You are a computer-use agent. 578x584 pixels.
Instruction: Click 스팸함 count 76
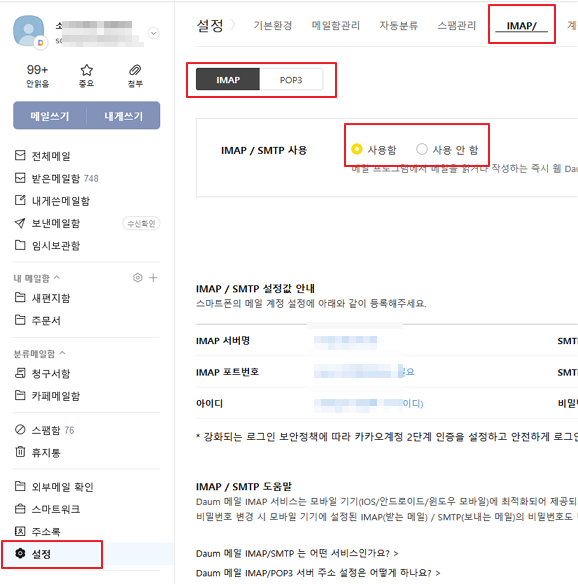point(69,431)
